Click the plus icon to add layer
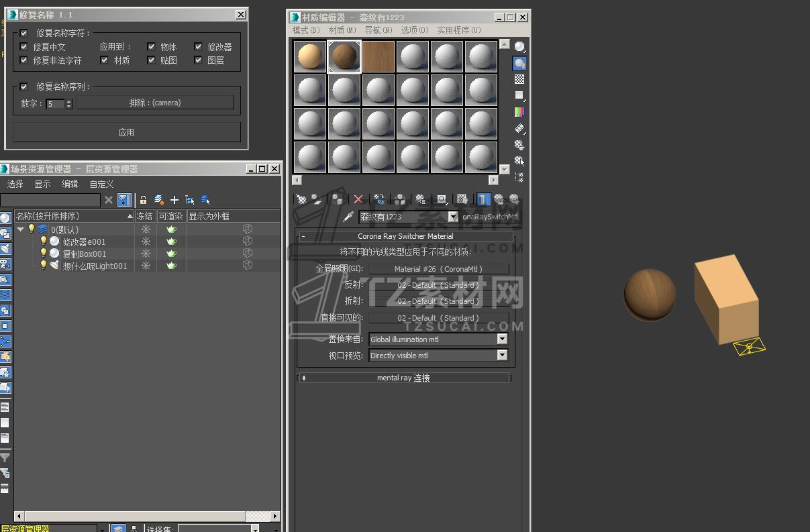810x532 pixels. (174, 200)
